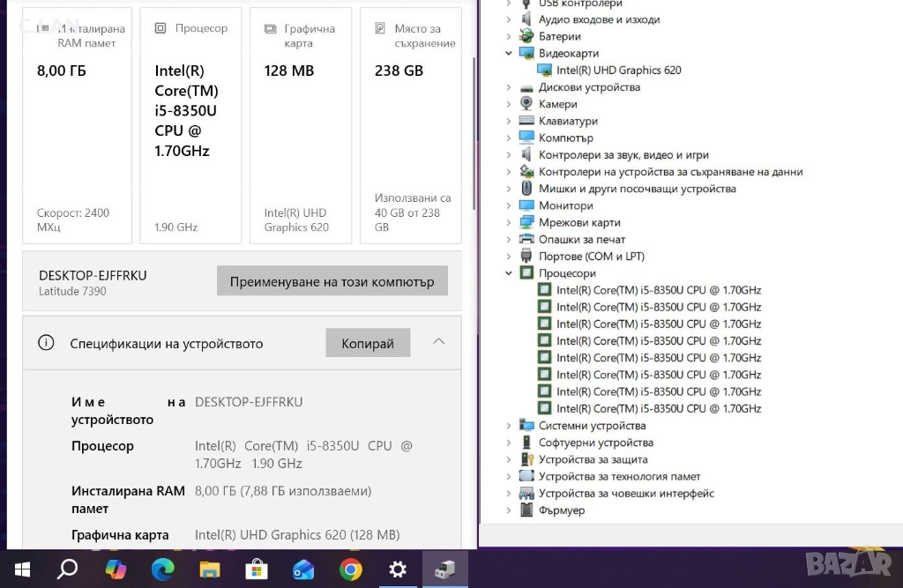Expand the Мрежови карти category
Image resolution: width=903 pixels, height=588 pixels.
coord(509,223)
